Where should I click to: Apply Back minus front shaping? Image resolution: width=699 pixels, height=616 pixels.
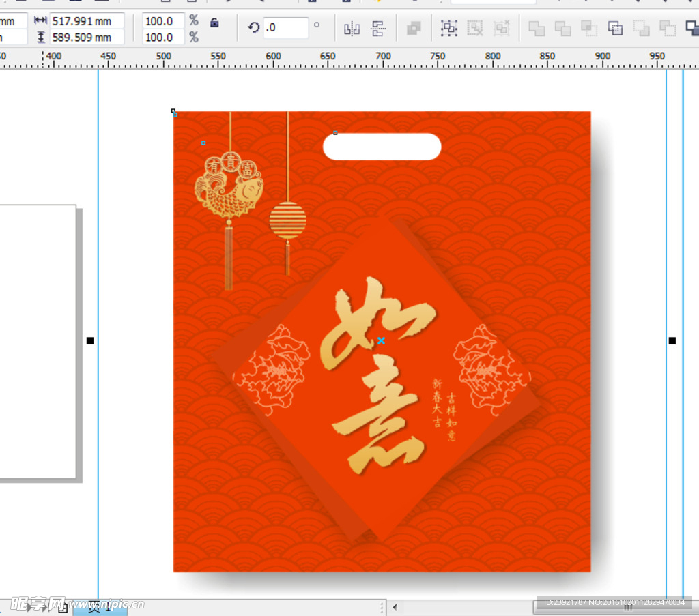click(667, 28)
